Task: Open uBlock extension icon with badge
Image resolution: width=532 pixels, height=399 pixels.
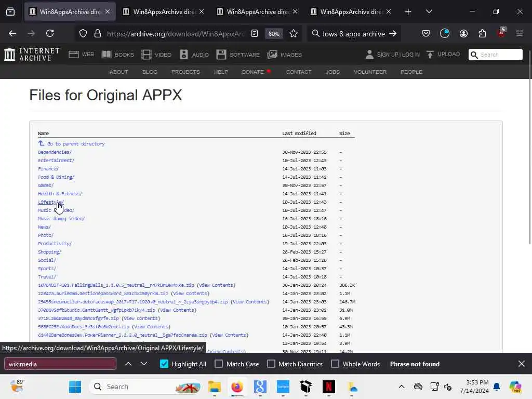Action: [x=501, y=33]
